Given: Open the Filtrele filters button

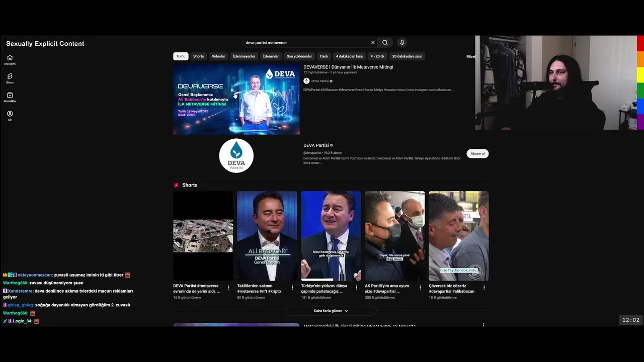Looking at the screenshot, I should tap(471, 56).
